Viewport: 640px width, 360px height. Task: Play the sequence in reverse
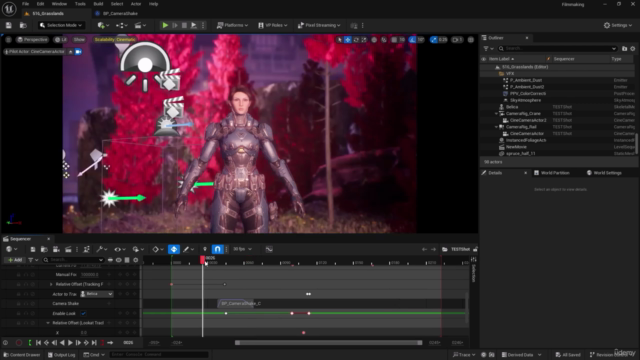tap(62, 343)
